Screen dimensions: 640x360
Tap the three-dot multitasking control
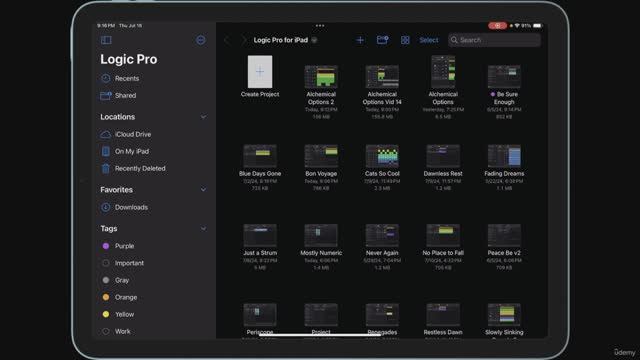(x=320, y=25)
